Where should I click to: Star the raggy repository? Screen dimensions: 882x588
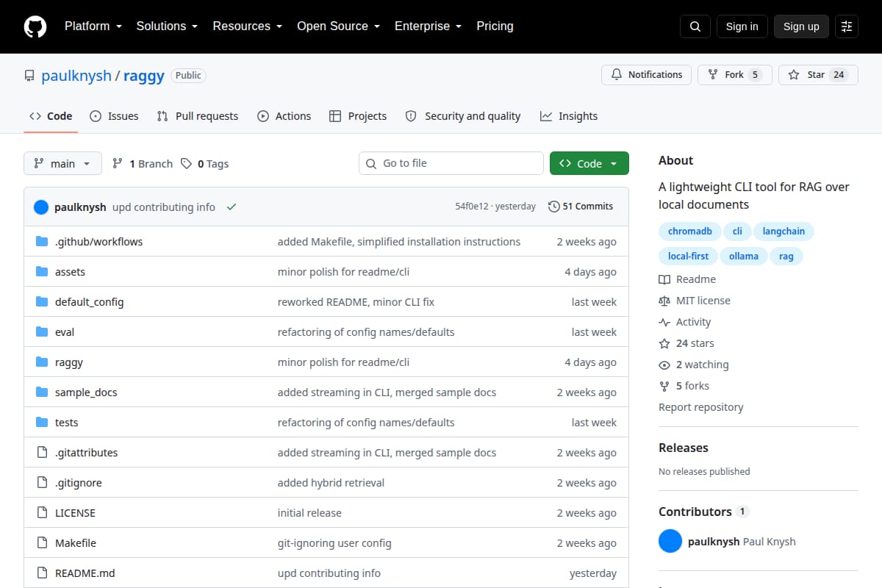[x=818, y=75]
